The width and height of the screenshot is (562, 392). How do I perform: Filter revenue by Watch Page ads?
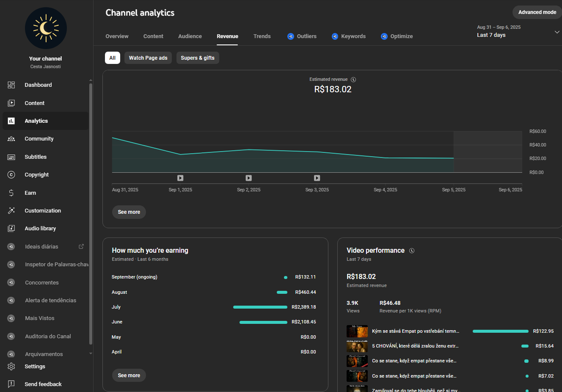coord(148,58)
